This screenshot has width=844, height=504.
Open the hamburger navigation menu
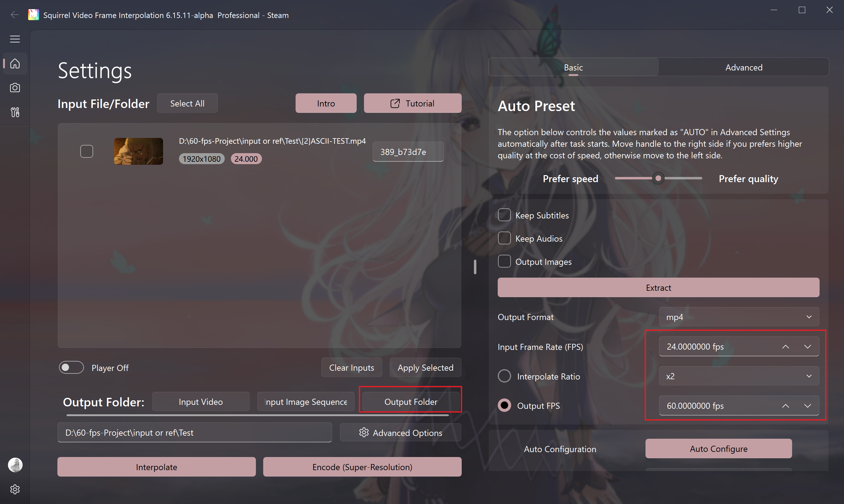coord(15,39)
